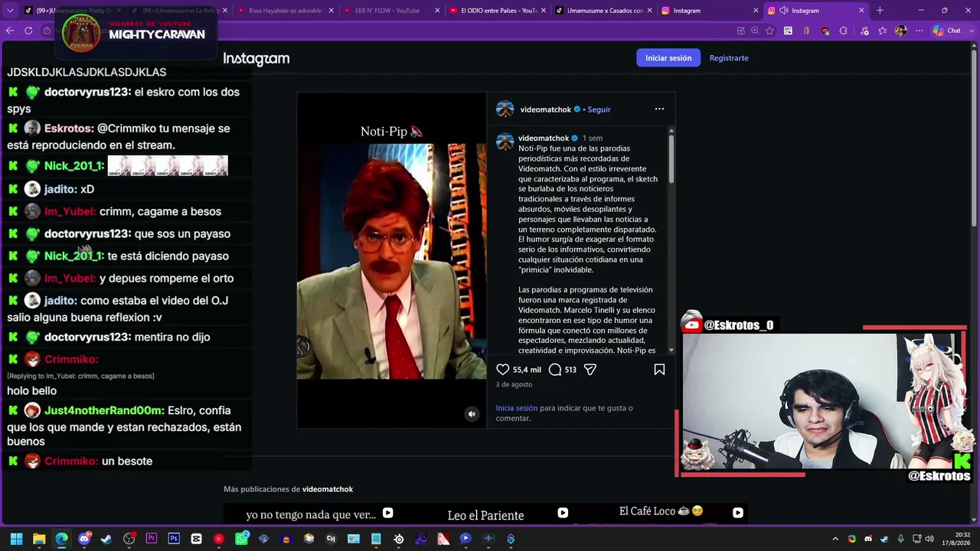This screenshot has width=980, height=551.
Task: Click the videomatchok avatar in the post header
Action: pos(505,109)
